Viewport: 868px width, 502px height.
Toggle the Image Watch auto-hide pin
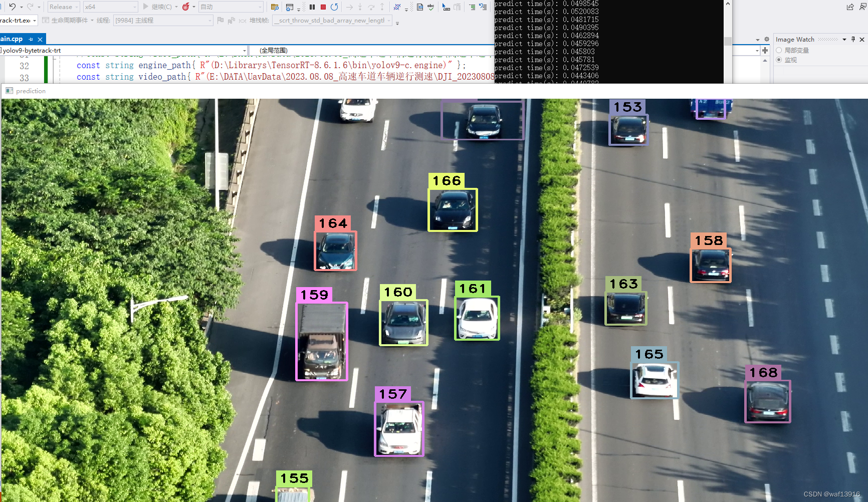(853, 39)
